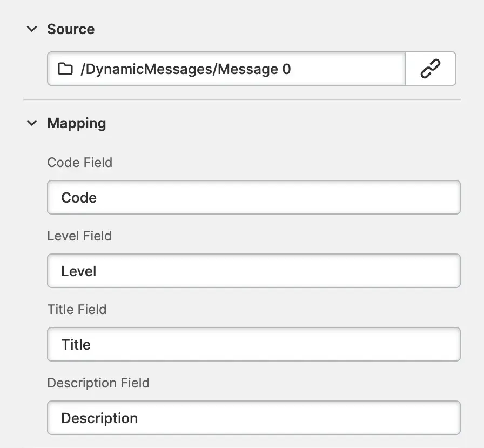Image resolution: width=484 pixels, height=448 pixels.
Task: Focus the Code Field input box
Action: (253, 198)
